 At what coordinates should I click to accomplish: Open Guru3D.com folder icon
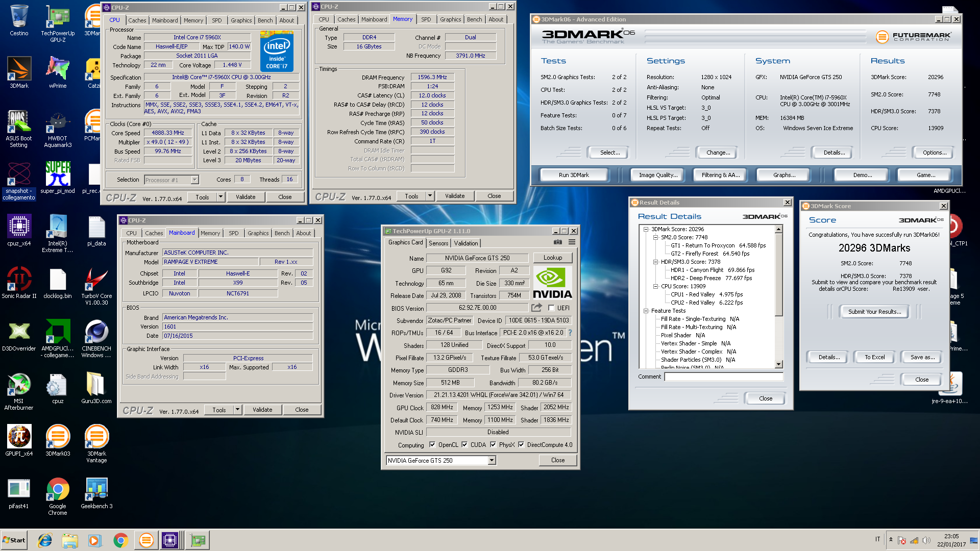click(96, 388)
